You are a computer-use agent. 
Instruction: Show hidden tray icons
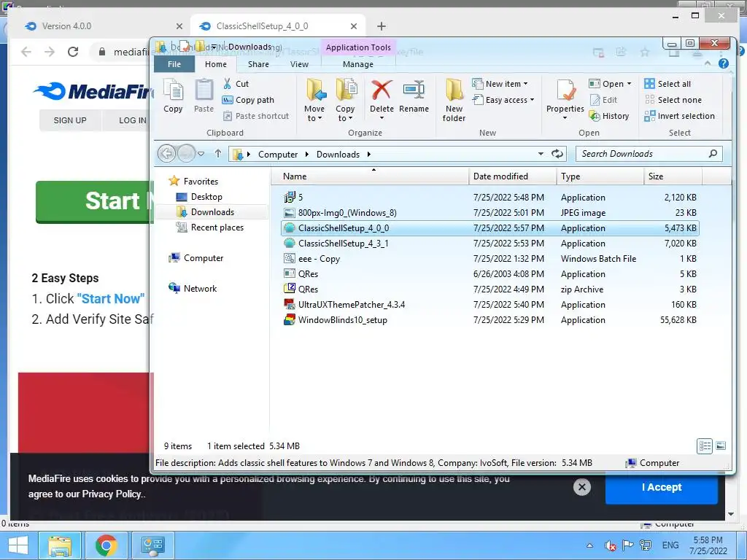[x=589, y=545]
